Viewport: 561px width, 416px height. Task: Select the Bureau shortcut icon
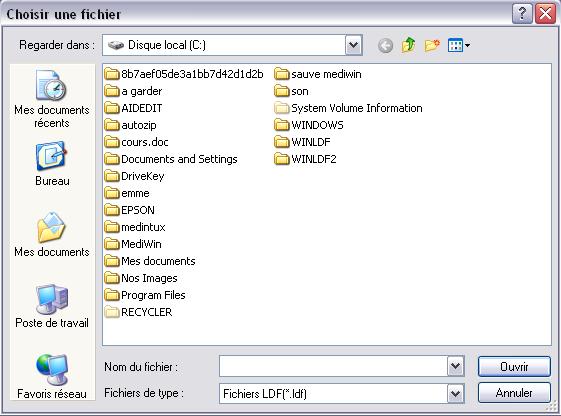[52, 164]
